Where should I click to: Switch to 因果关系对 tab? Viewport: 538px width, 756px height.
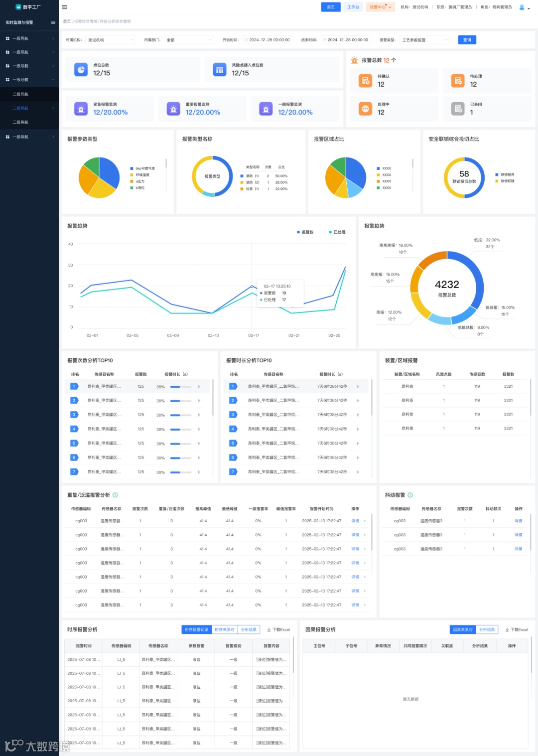click(463, 629)
